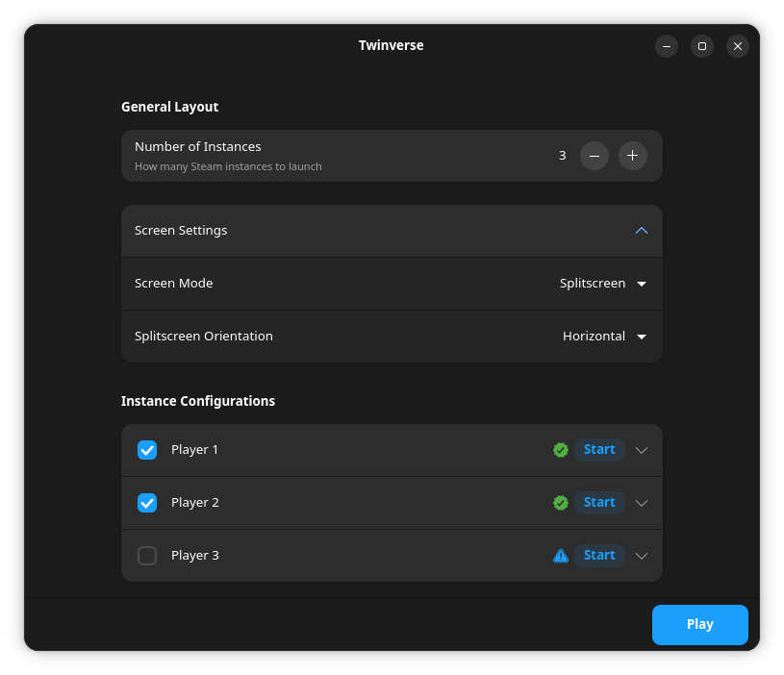The height and width of the screenshot is (675, 784).
Task: Click the Player 2 label
Action: 195,503
